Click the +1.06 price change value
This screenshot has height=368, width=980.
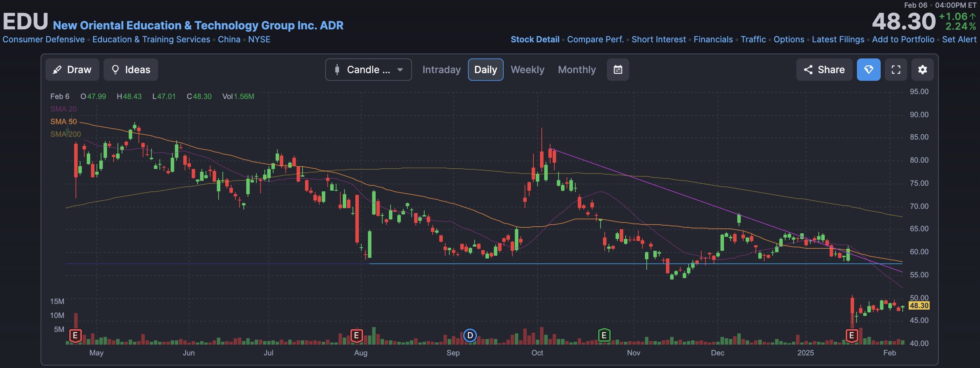click(953, 16)
